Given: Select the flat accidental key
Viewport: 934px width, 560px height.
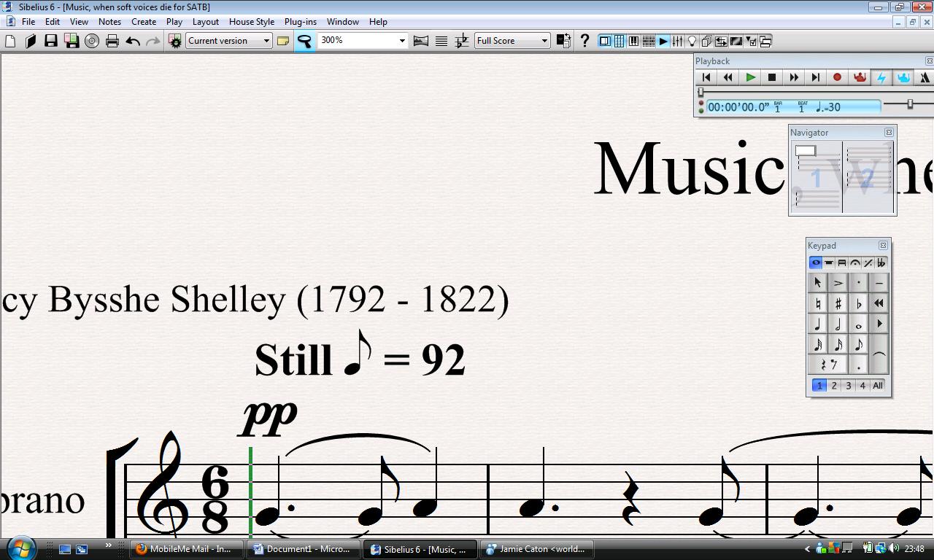Looking at the screenshot, I should 859,303.
